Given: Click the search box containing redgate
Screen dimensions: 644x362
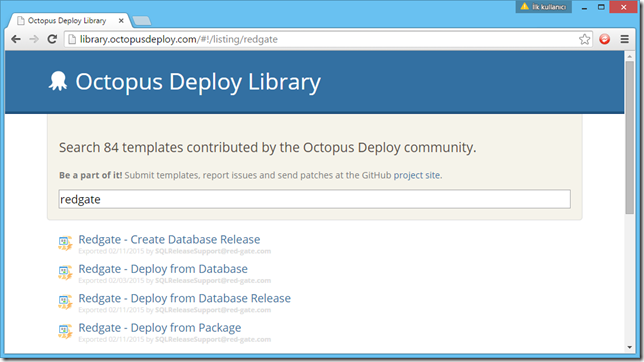Looking at the screenshot, I should point(315,199).
